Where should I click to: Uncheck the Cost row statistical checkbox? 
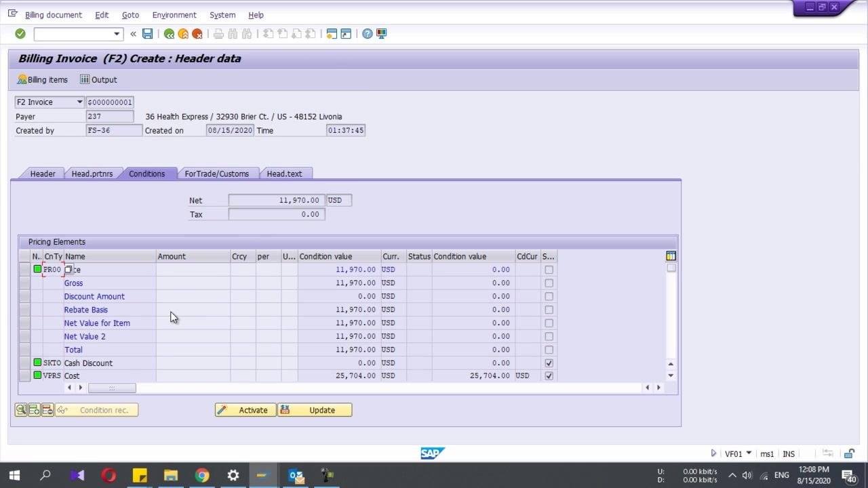point(549,375)
